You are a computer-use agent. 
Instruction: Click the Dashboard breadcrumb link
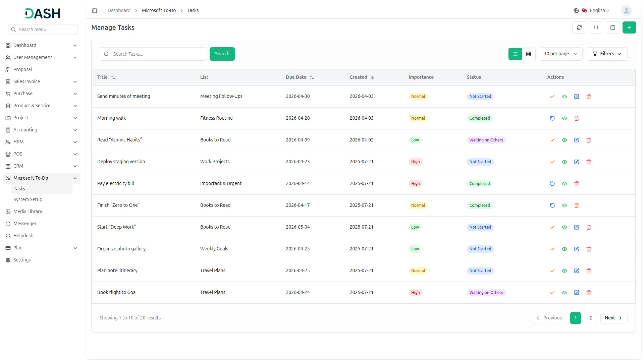(119, 11)
